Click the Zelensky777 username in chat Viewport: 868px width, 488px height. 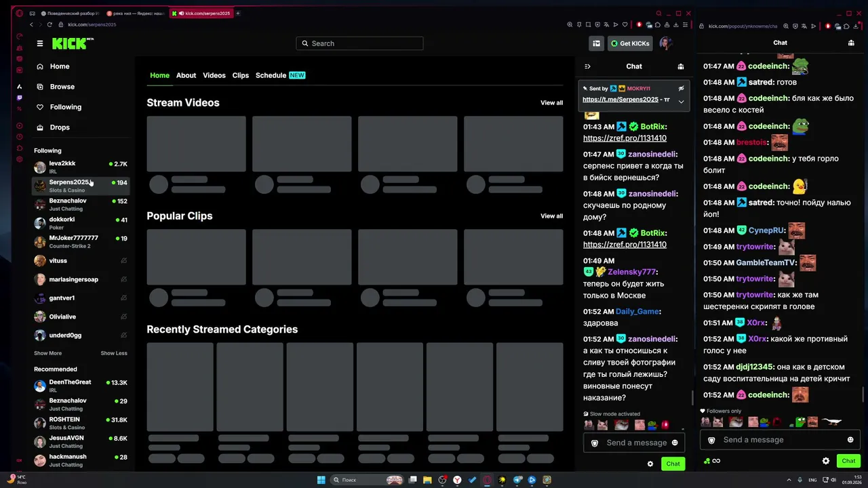[632, 272]
